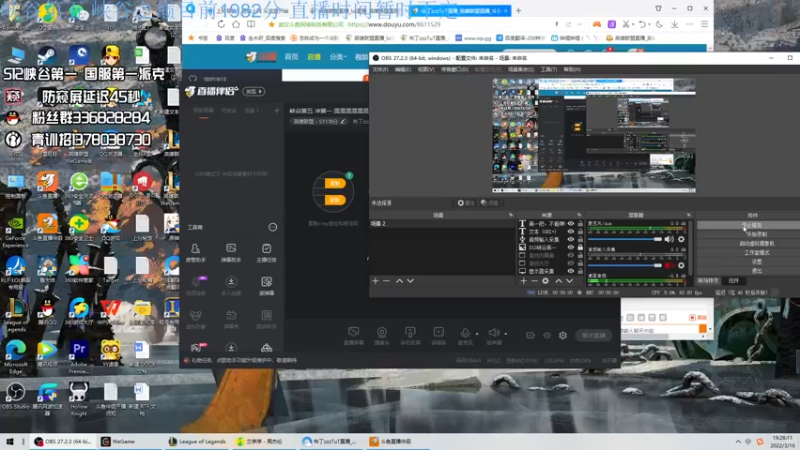800x450 pixels.
Task: Move source down in OBS sources toolbar
Action: (x=569, y=281)
